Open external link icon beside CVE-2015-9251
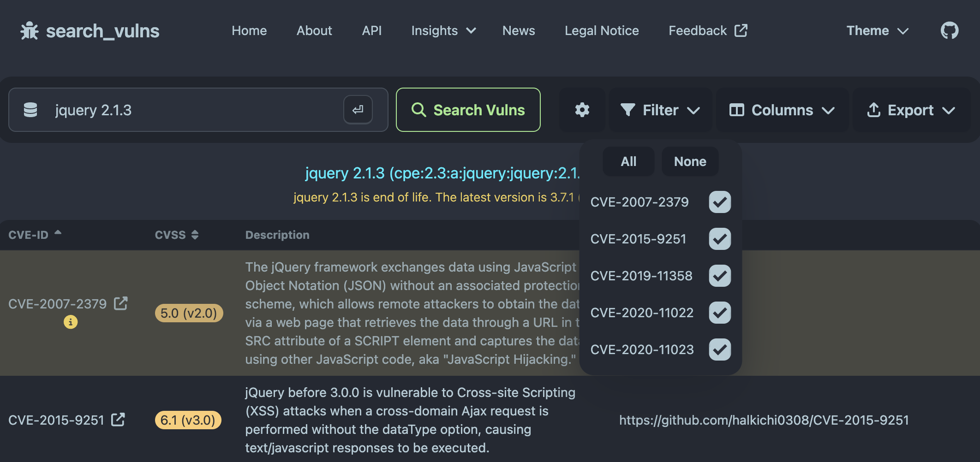 (x=118, y=420)
